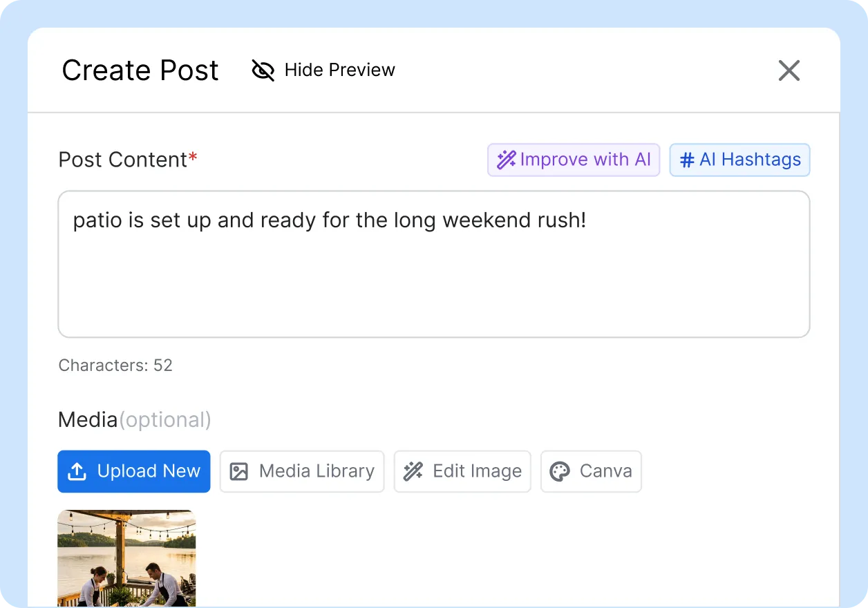Click the crossed-out eye icon beside Hide Preview
The image size is (868, 608).
[263, 70]
